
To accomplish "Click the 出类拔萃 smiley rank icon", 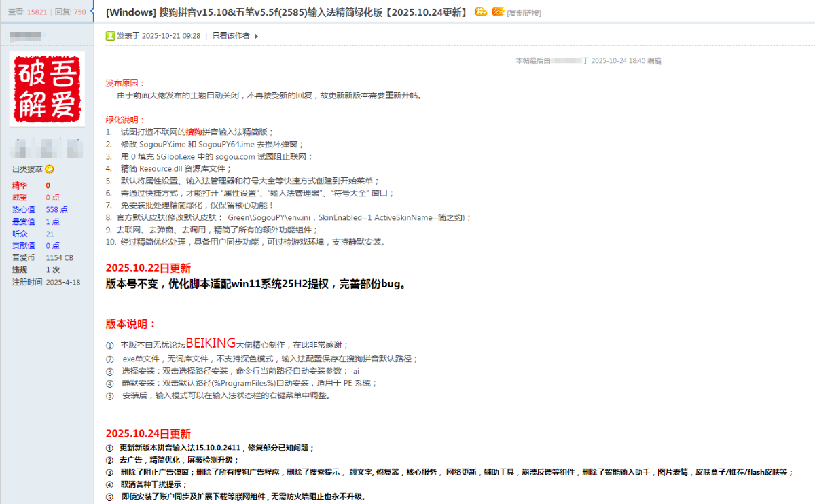I will coord(50,169).
